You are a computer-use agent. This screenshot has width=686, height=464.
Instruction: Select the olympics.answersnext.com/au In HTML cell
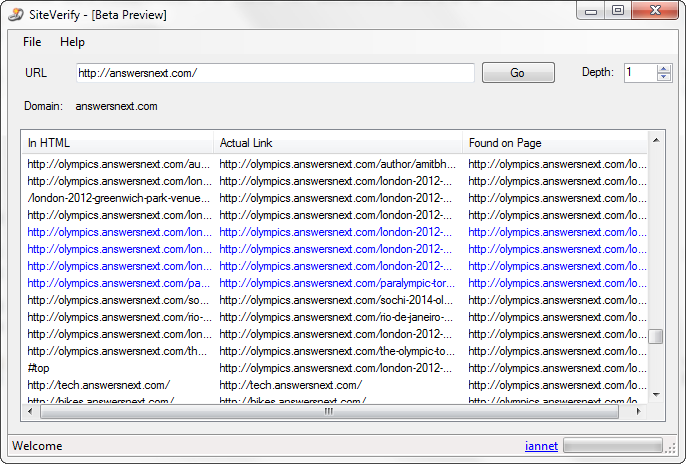click(119, 164)
